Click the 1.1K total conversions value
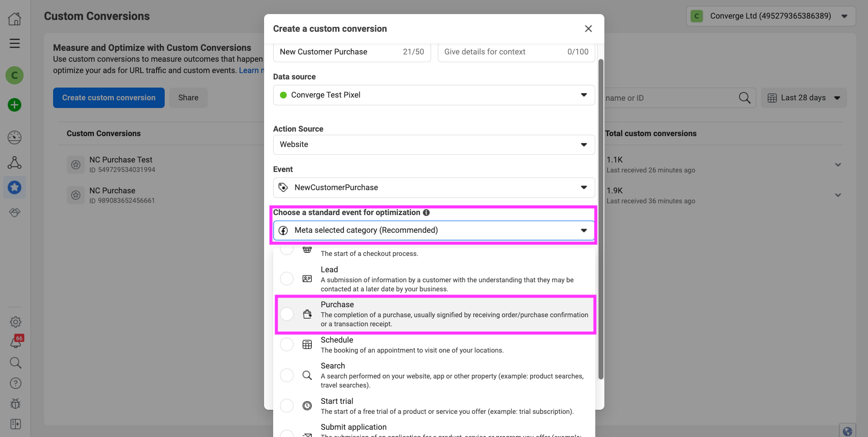This screenshot has width=868, height=437. 614,160
